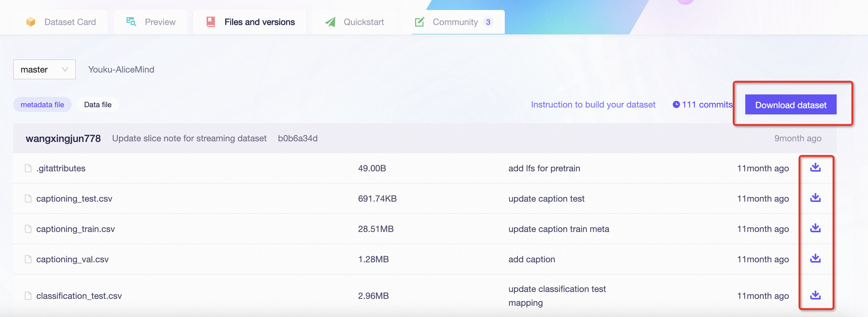868x317 pixels.
Task: Open Instruction to build your dataset link
Action: 593,105
